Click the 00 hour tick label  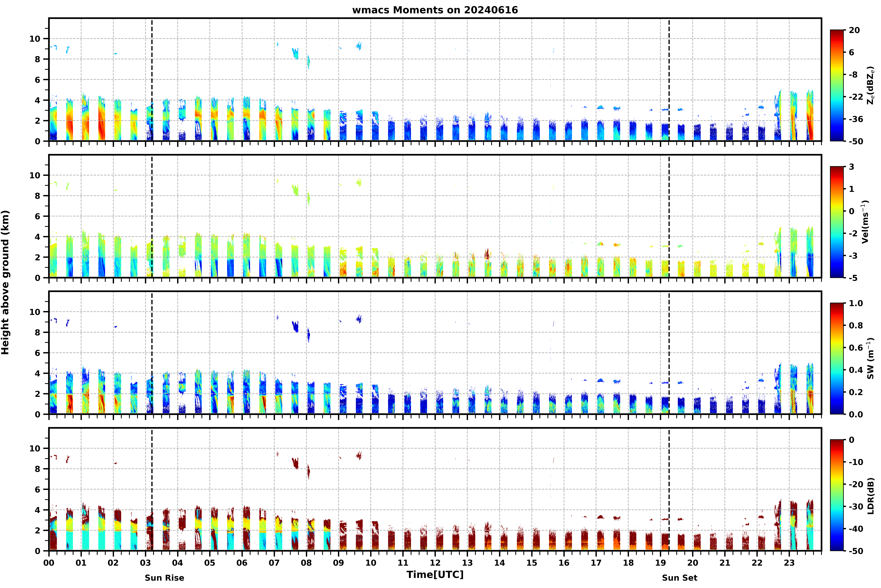(49, 563)
